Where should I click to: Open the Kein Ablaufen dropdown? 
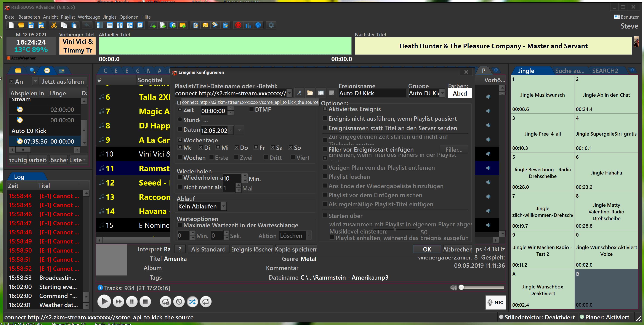[224, 206]
